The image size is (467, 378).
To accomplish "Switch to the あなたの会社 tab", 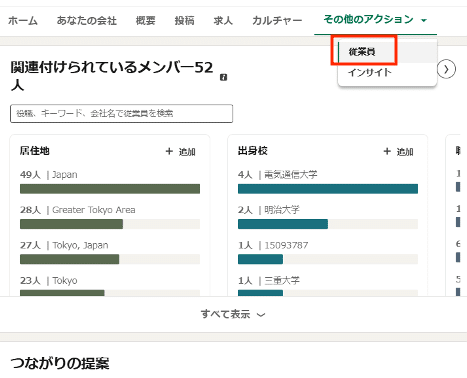I will coord(87,21).
